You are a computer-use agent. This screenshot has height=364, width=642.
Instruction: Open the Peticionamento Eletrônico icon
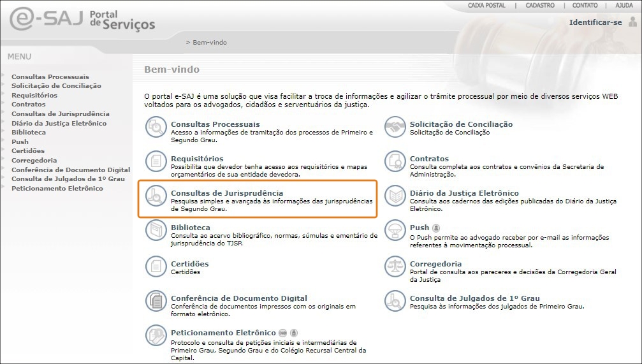tap(156, 335)
